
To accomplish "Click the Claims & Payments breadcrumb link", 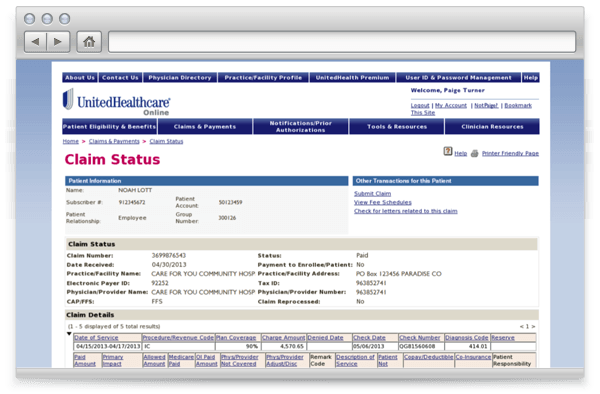I will point(114,142).
